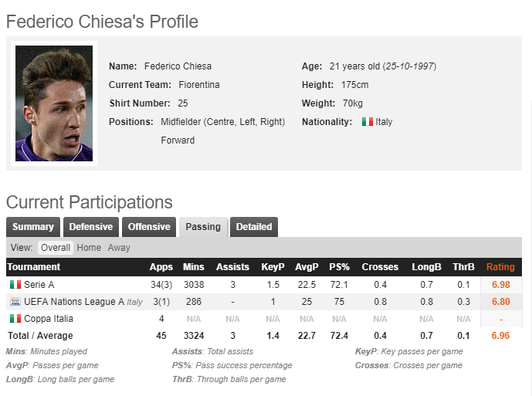Sort by PS% column header
Screen dimensions: 532x396
tap(339, 267)
